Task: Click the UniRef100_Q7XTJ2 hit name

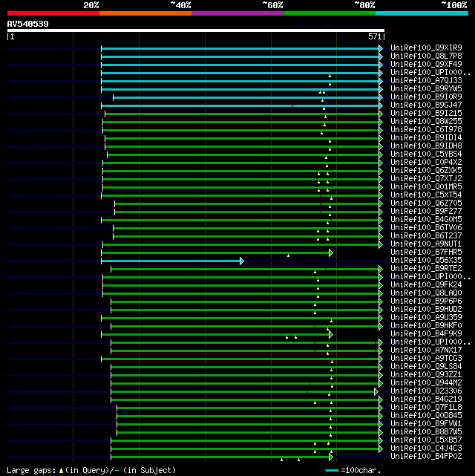Action: click(426, 178)
